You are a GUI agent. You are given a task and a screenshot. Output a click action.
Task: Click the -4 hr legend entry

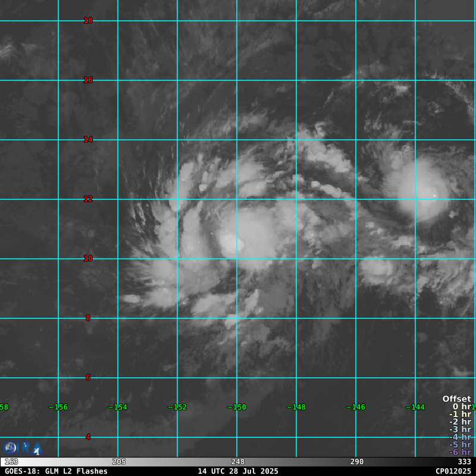pos(460,437)
